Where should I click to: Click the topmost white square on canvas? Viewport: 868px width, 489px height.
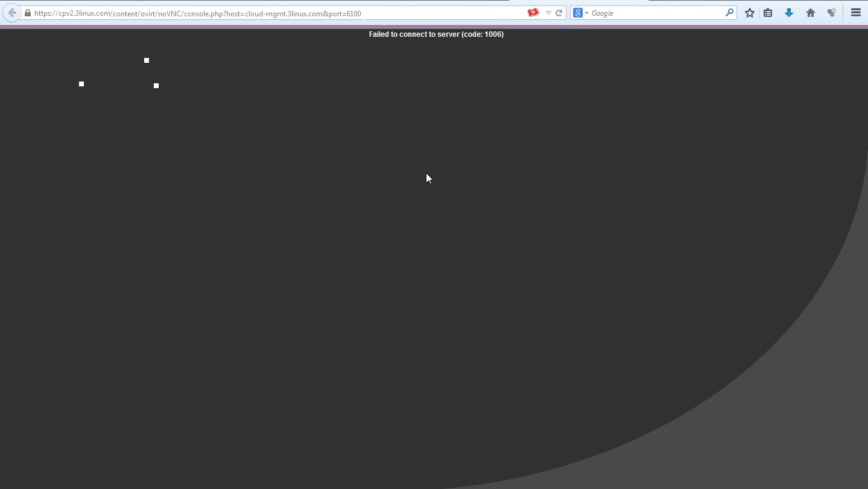point(147,60)
